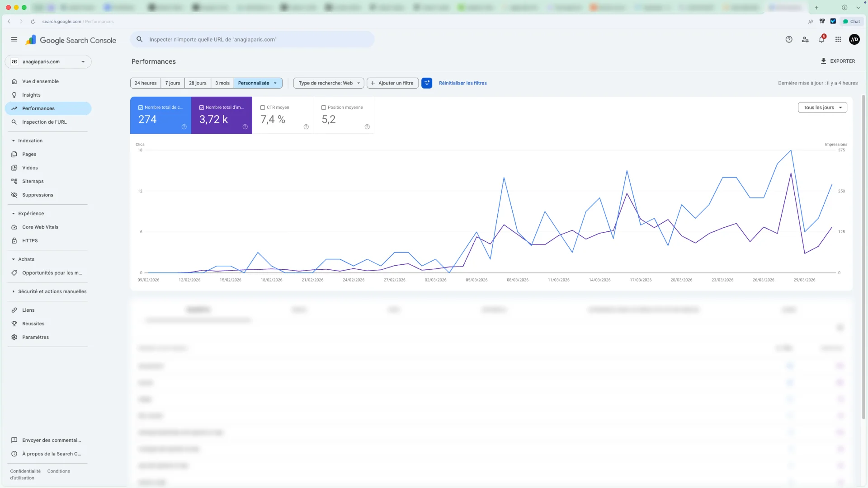Disable the Nombre total de clics checkbox
This screenshot has width=868, height=488.
pyautogui.click(x=141, y=107)
